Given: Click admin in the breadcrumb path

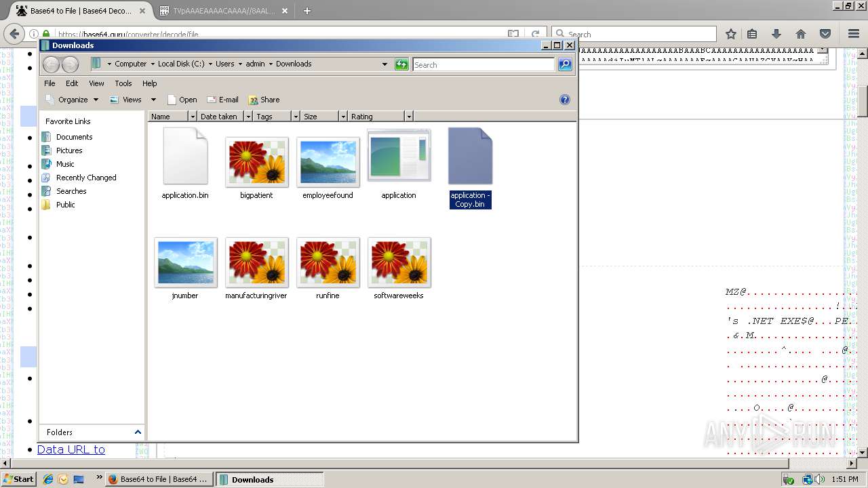Looking at the screenshot, I should (x=255, y=64).
